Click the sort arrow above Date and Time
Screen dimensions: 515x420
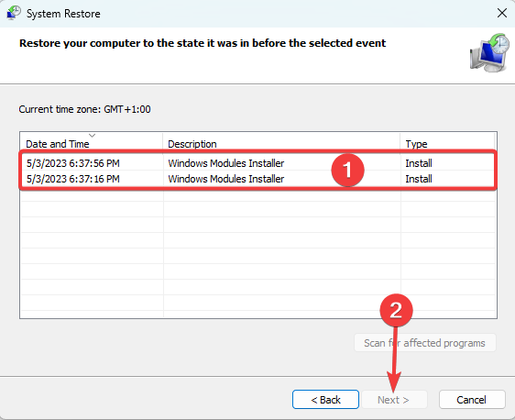tap(92, 136)
